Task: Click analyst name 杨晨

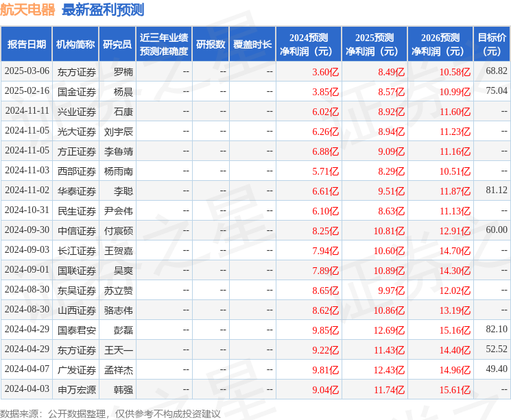Action: 123,92
